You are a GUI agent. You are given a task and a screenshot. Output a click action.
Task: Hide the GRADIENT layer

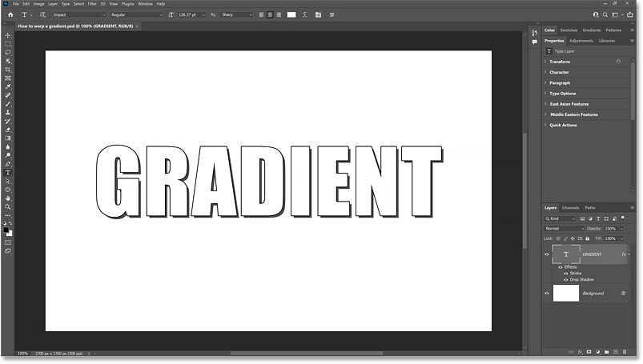click(x=547, y=254)
